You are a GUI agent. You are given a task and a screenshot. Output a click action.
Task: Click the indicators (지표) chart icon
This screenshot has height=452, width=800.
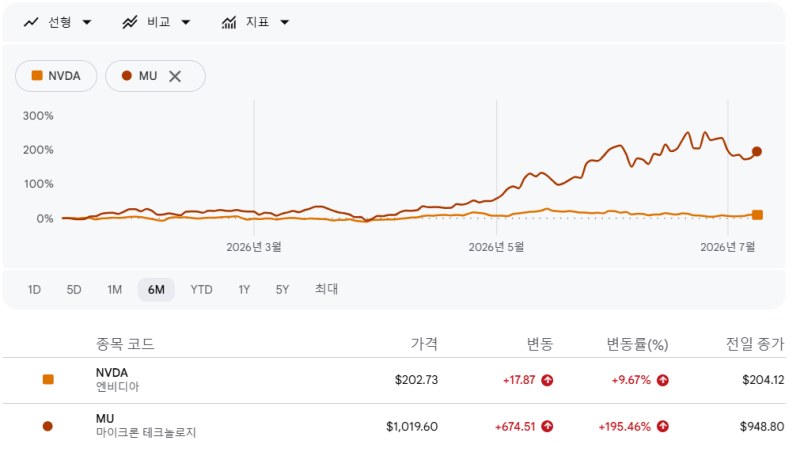tap(229, 22)
